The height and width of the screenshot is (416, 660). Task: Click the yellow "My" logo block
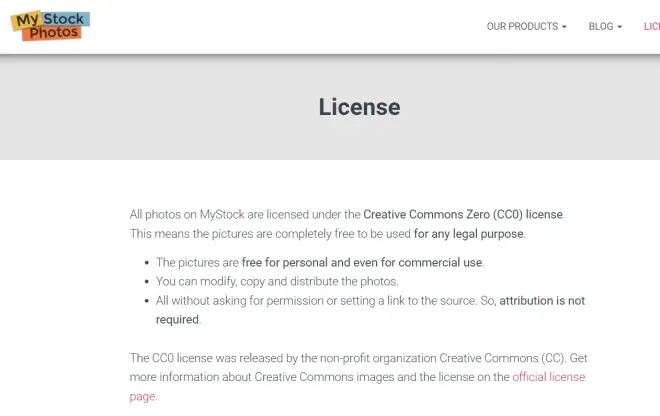(x=26, y=19)
